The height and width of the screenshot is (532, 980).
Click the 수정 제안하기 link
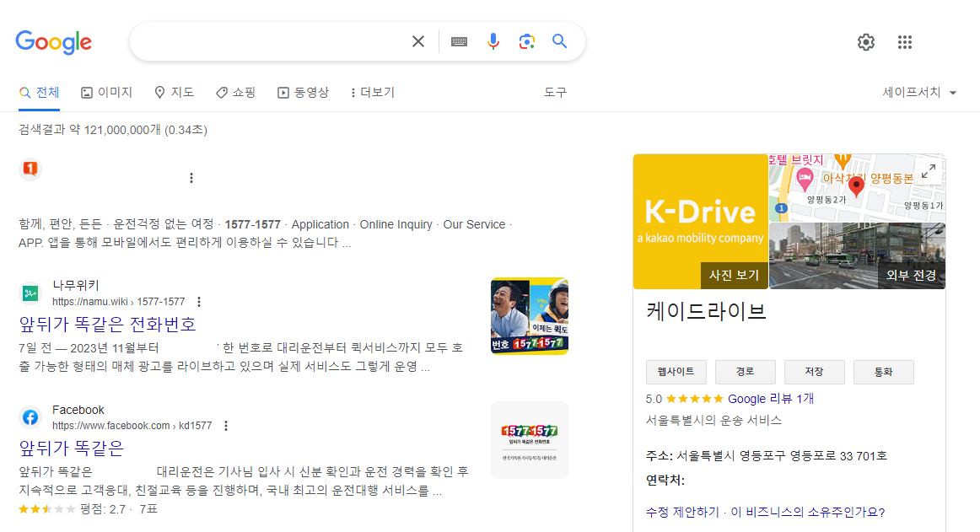682,512
